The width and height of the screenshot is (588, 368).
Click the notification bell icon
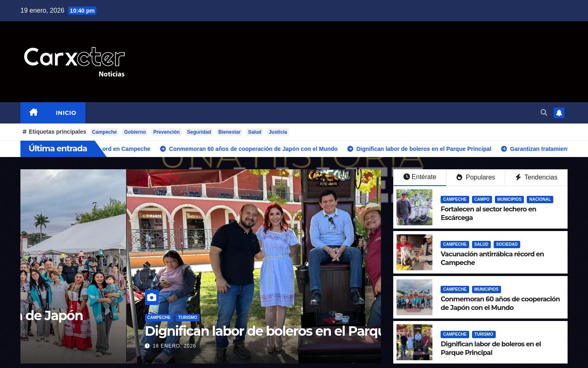tap(559, 113)
